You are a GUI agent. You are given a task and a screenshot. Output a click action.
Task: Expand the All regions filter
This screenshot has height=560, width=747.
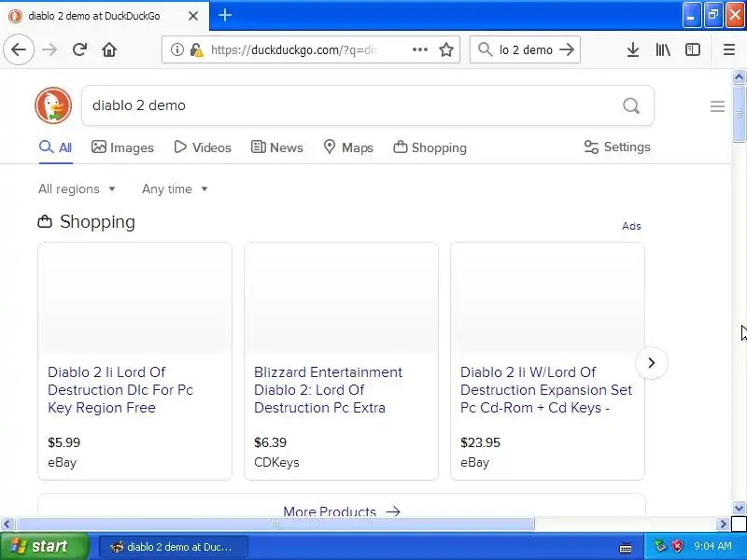(x=78, y=189)
